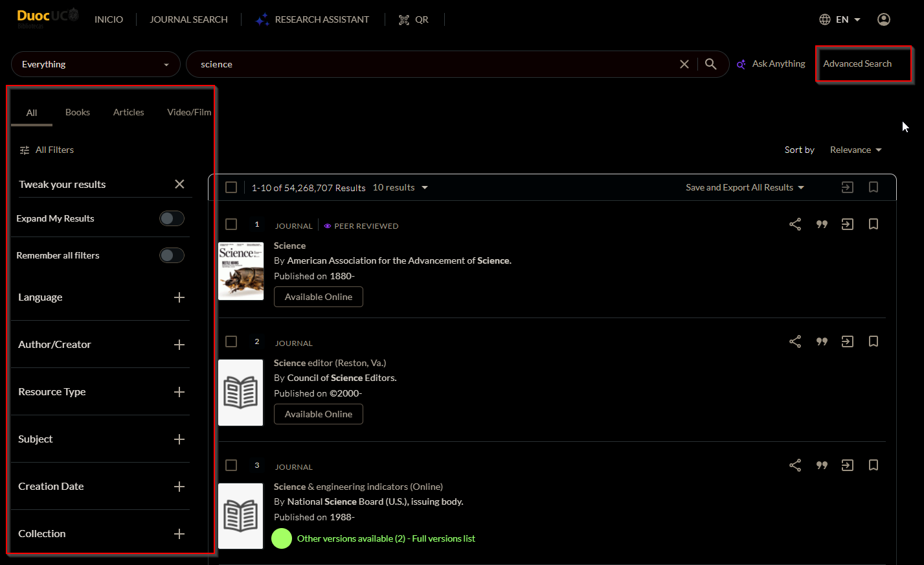The height and width of the screenshot is (565, 924).
Task: Open the Science journal cover thumbnail
Action: coord(241,271)
